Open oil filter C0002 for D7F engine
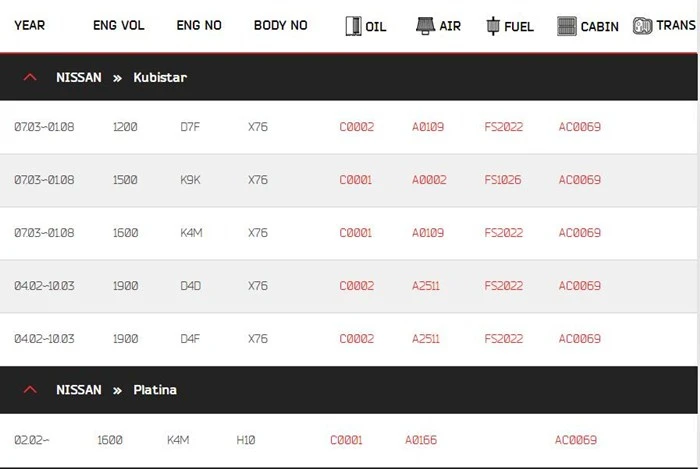This screenshot has height=469, width=700. pyautogui.click(x=357, y=127)
